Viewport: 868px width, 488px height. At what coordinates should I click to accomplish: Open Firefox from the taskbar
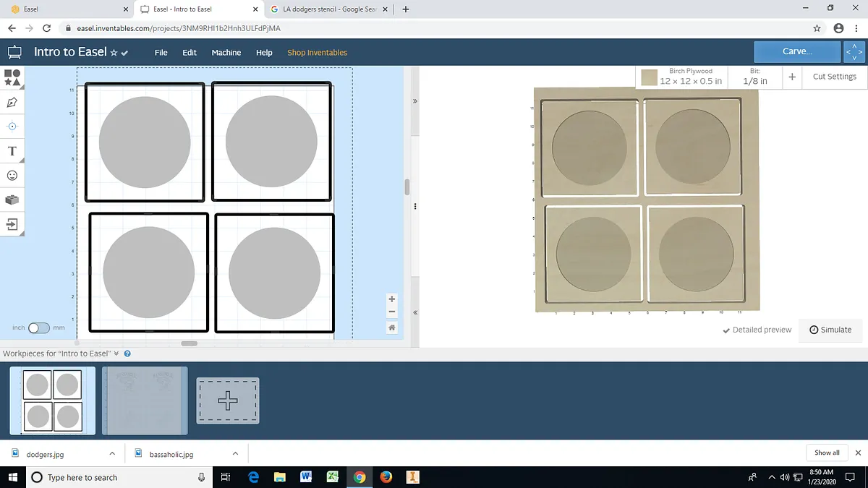point(386,477)
